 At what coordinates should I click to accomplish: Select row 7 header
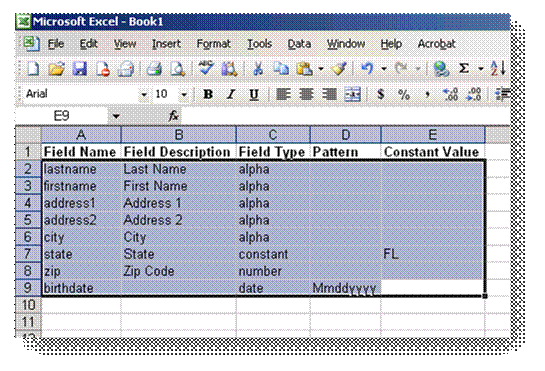tap(28, 254)
